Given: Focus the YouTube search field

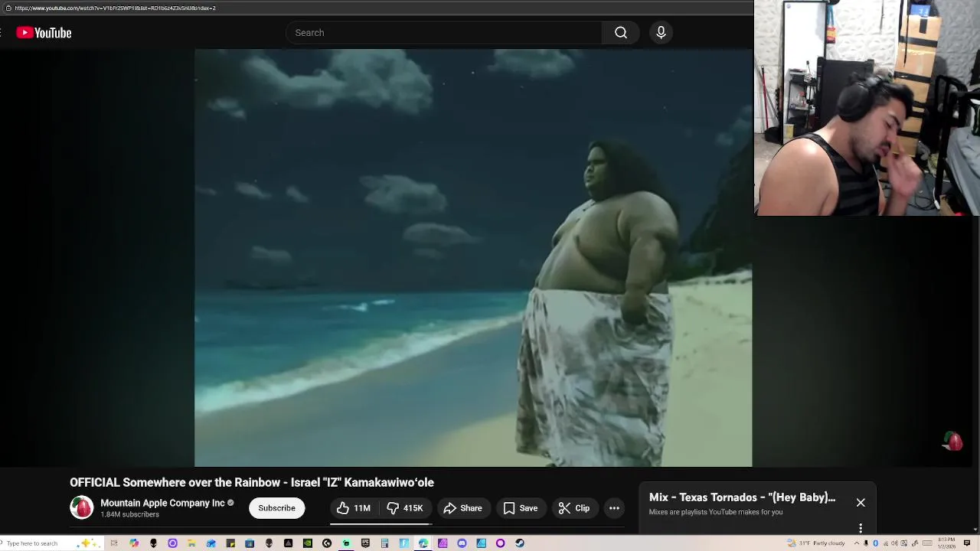Looking at the screenshot, I should click(444, 33).
